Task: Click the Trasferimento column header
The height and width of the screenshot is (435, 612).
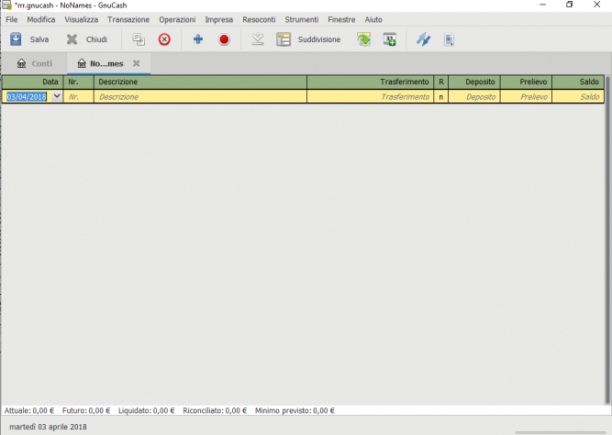Action: [370, 82]
